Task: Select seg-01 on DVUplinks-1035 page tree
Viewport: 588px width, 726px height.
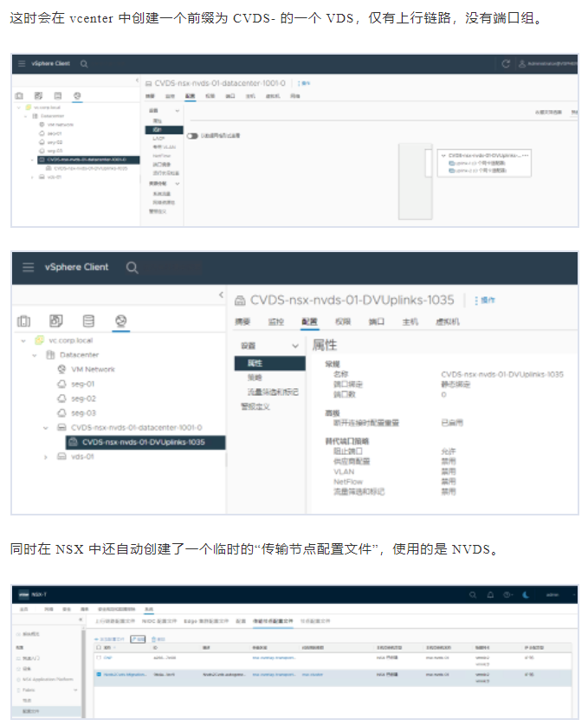Action: tap(82, 385)
